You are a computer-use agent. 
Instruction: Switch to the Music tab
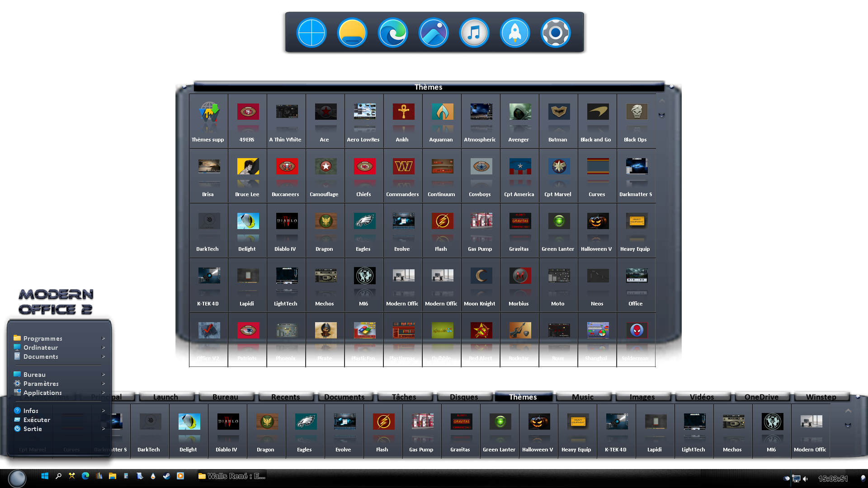tap(582, 397)
